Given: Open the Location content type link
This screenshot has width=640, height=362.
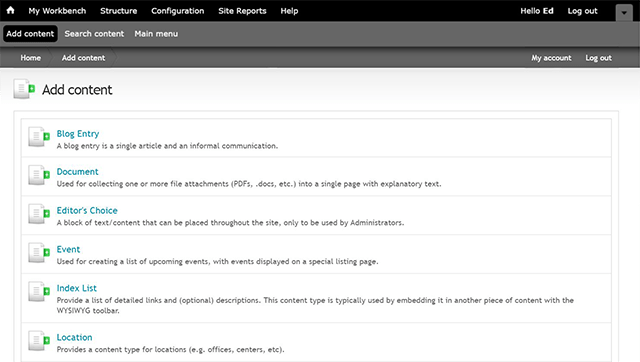Looking at the screenshot, I should coord(74,338).
